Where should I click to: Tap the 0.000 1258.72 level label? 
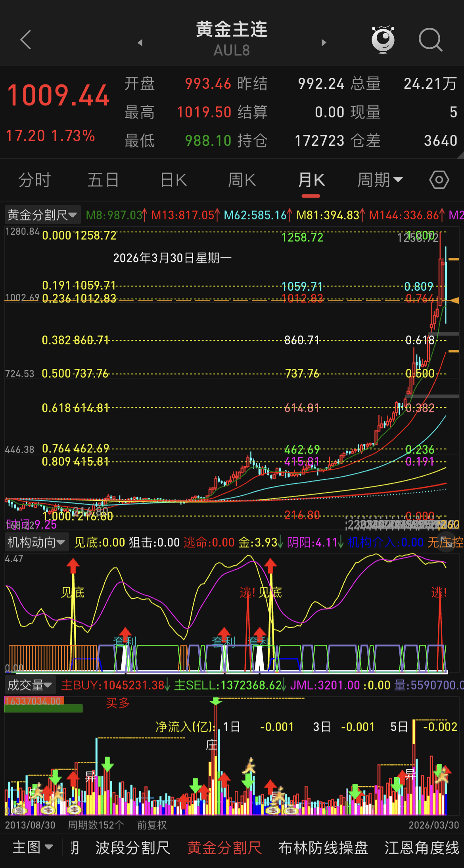[79, 236]
